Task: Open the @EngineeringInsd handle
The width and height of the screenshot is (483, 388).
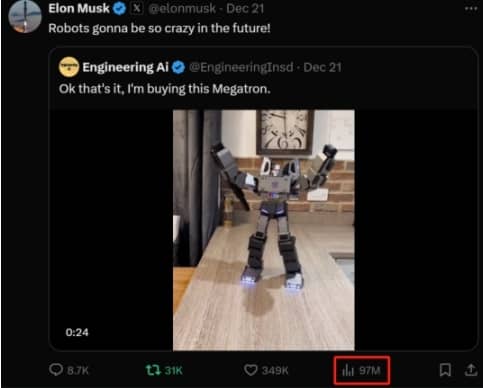Action: (x=241, y=67)
